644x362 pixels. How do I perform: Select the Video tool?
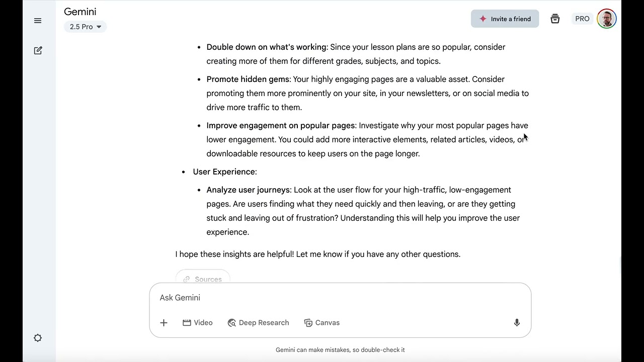pyautogui.click(x=198, y=323)
